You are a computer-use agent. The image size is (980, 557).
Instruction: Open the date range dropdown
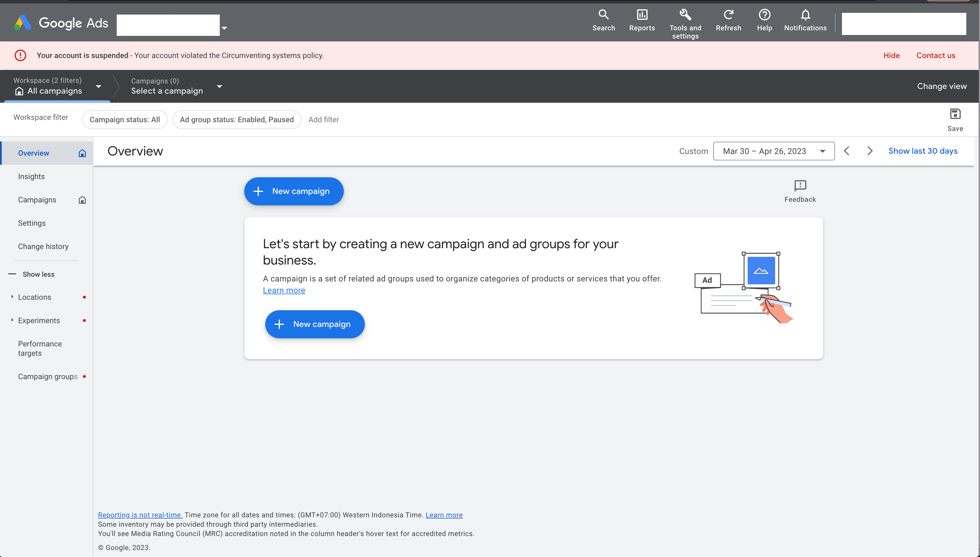(x=773, y=151)
